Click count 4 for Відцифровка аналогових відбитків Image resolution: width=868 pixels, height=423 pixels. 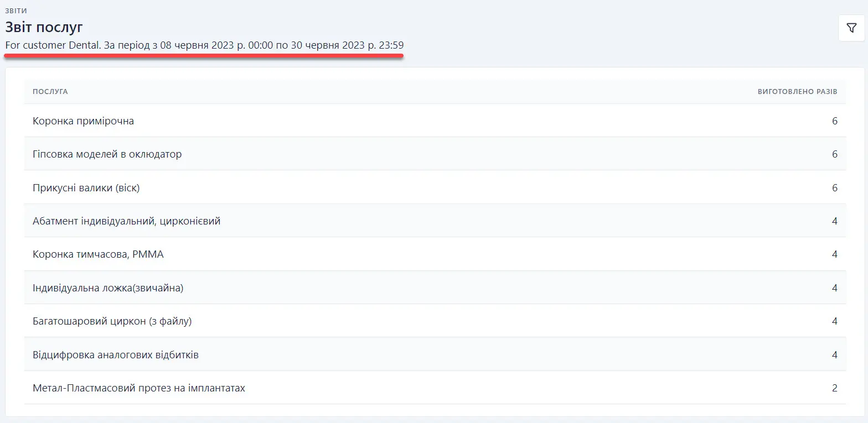pos(835,355)
